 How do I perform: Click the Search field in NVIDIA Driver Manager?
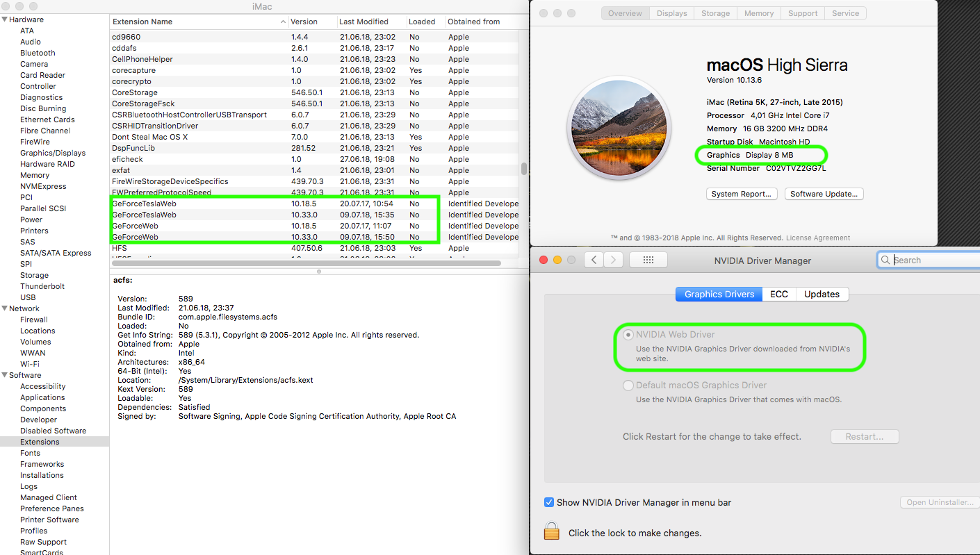coord(929,260)
